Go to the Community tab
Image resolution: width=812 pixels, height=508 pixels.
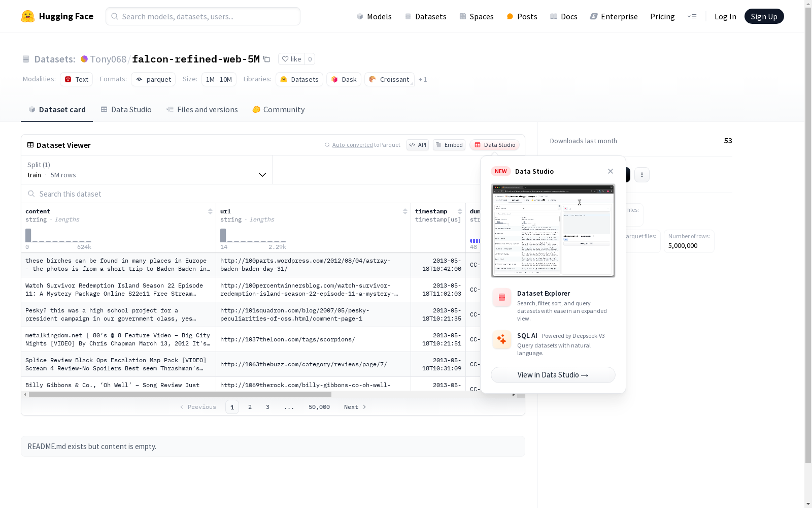pyautogui.click(x=279, y=110)
